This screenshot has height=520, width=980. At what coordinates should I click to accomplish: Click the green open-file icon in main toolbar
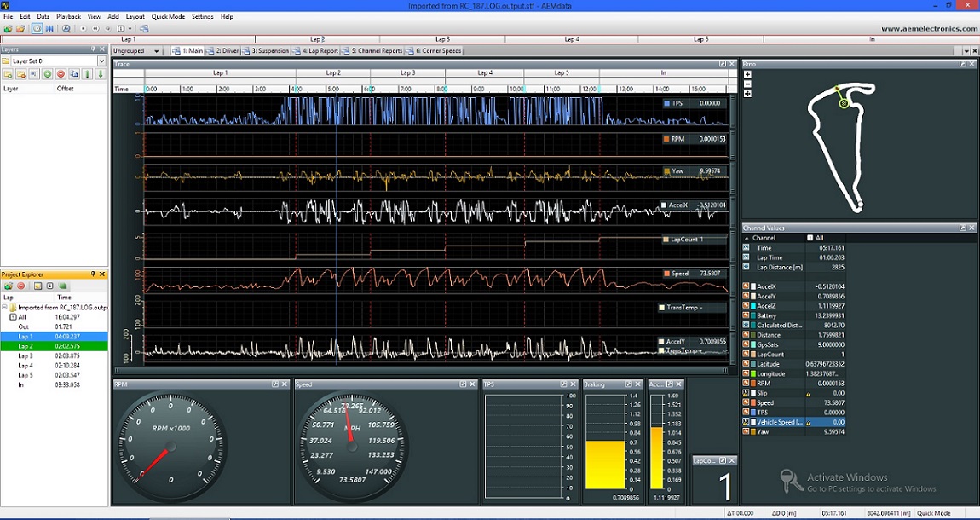coord(9,29)
